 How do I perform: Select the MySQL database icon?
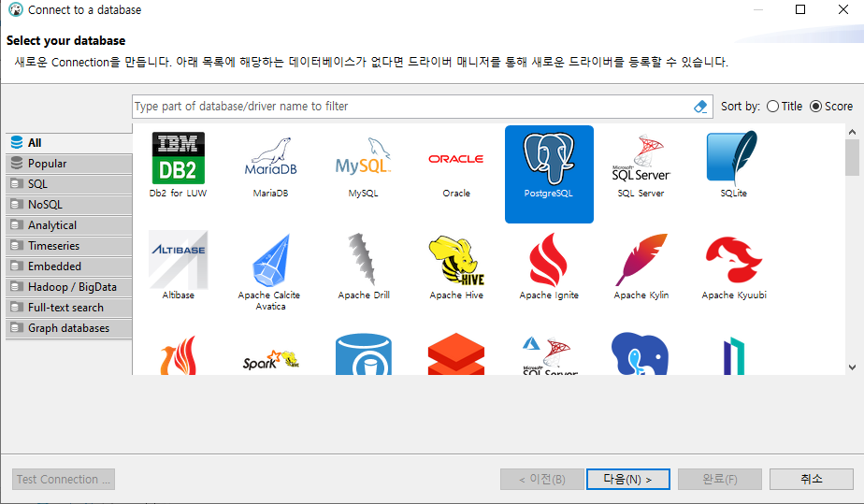pos(363,156)
